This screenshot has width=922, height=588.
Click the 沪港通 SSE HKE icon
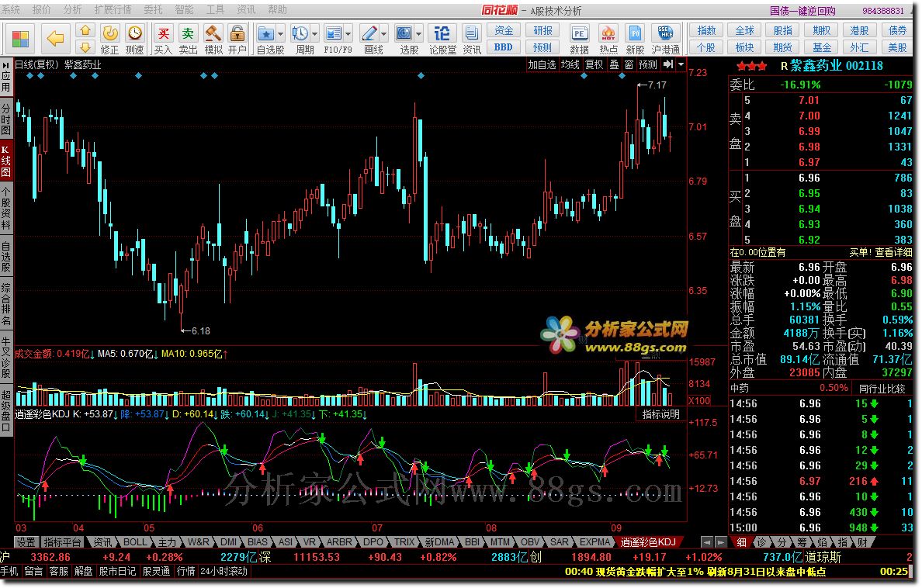pos(666,33)
